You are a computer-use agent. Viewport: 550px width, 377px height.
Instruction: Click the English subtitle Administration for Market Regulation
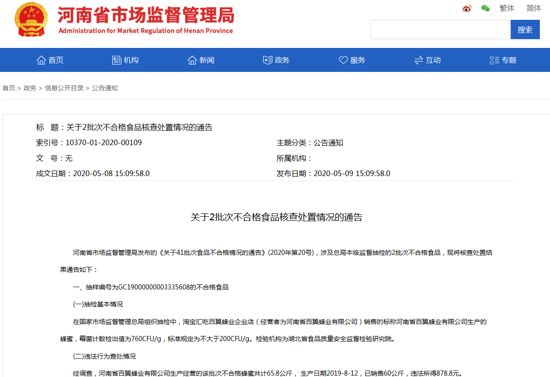[x=146, y=31]
